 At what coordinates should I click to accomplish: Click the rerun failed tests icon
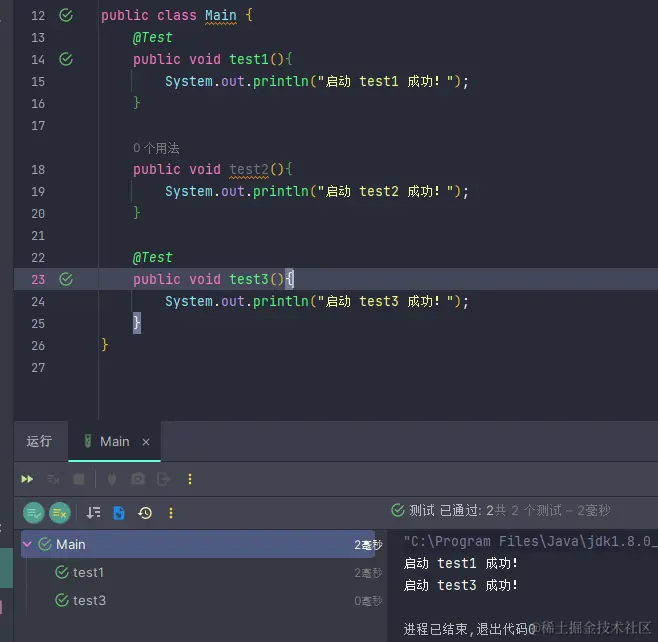(53, 479)
